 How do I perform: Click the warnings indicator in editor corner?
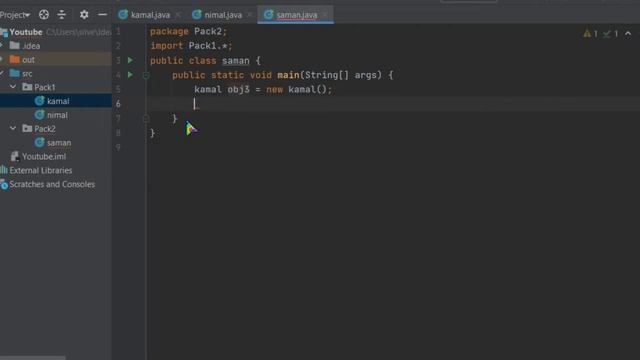click(x=591, y=34)
